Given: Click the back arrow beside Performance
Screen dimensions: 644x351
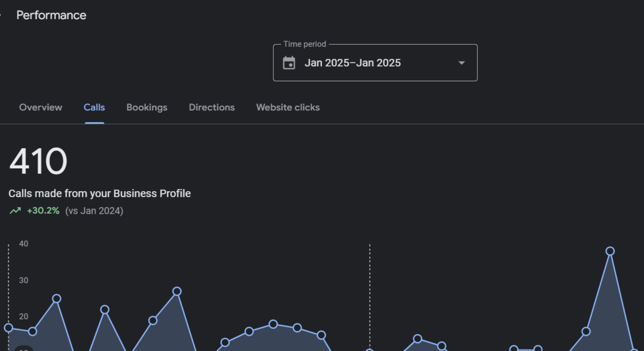Looking at the screenshot, I should pyautogui.click(x=1, y=15).
